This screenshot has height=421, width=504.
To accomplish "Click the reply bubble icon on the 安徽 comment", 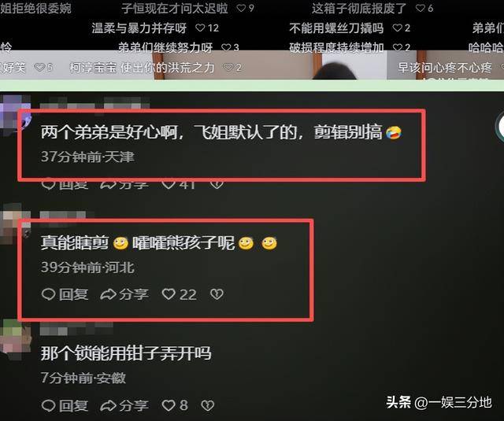I will pyautogui.click(x=49, y=405).
